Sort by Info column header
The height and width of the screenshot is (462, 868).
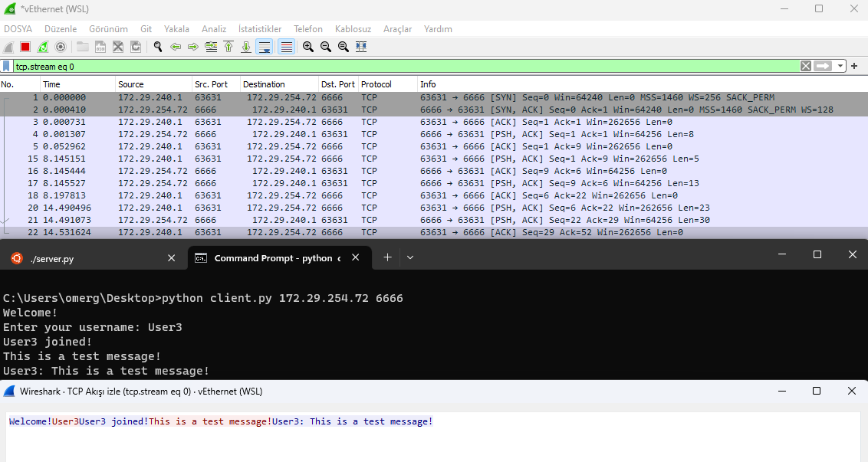pos(642,84)
